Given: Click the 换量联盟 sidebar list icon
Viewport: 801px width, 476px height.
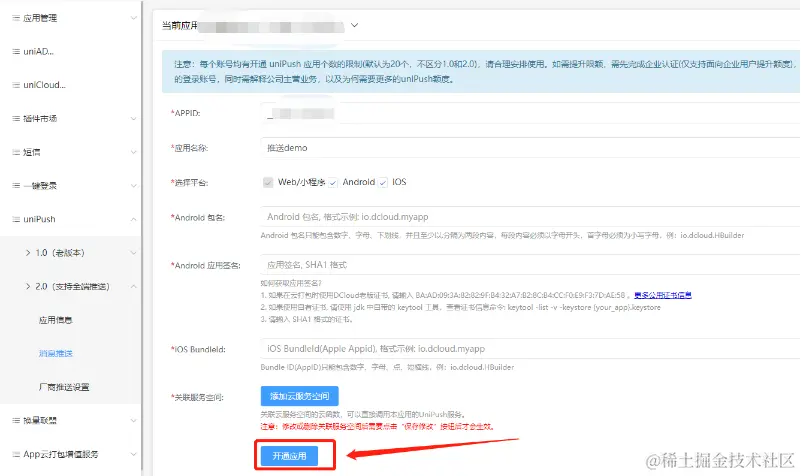Looking at the screenshot, I should coord(16,420).
